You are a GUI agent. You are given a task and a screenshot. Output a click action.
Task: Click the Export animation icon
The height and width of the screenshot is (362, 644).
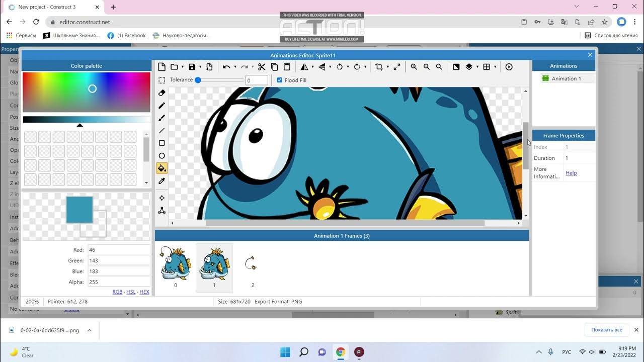(209, 67)
